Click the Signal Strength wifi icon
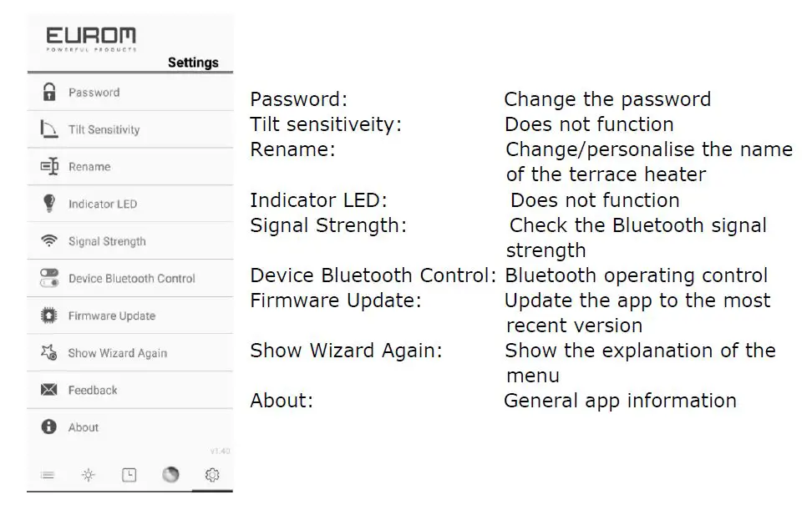The image size is (812, 505). click(49, 241)
